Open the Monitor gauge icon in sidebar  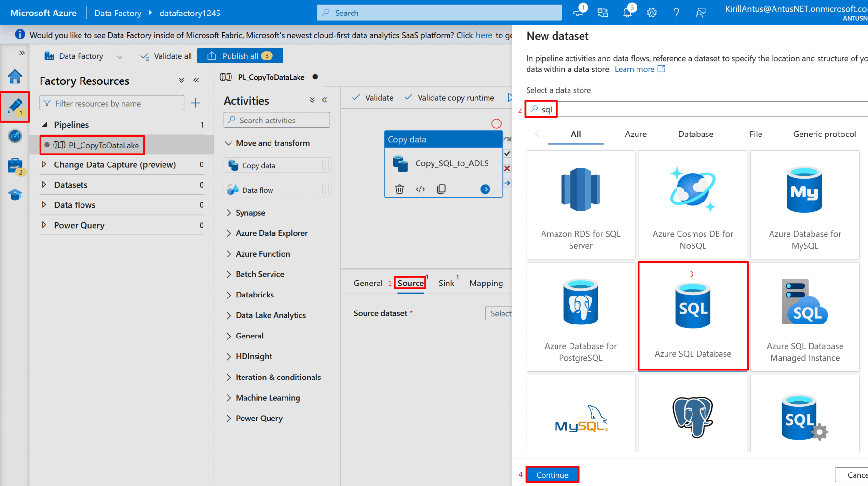(15, 136)
